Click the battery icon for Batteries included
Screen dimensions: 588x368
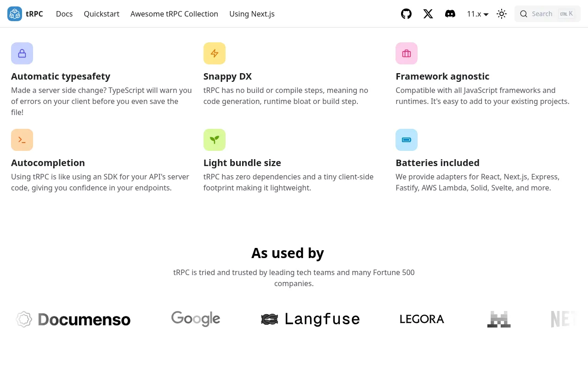[x=407, y=140]
